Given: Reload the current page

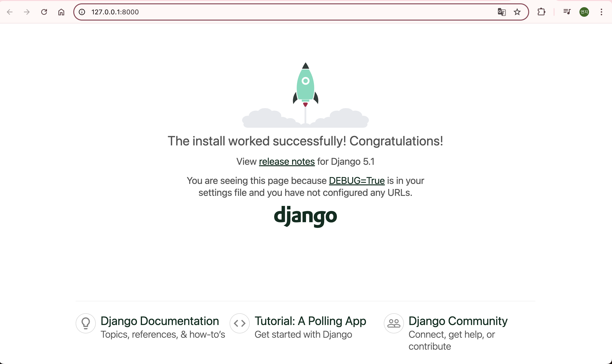Looking at the screenshot, I should (44, 12).
